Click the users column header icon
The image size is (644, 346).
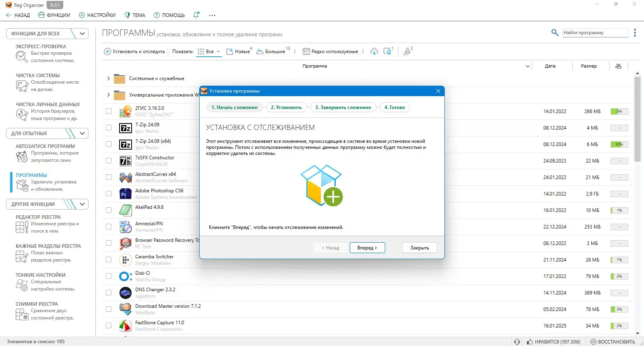[x=619, y=66]
